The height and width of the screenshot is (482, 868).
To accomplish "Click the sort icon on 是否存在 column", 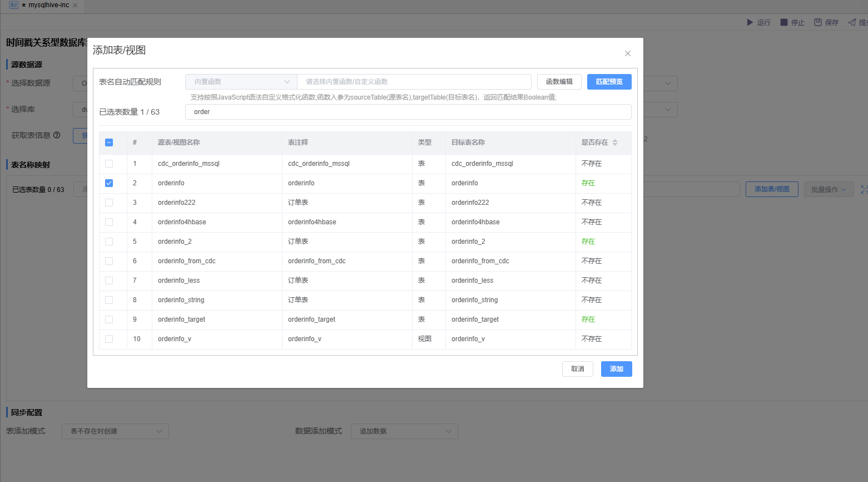I will tap(615, 142).
